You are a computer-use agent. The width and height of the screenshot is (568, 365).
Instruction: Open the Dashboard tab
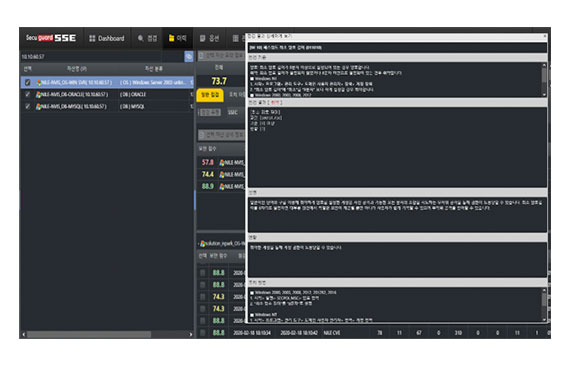click(107, 38)
